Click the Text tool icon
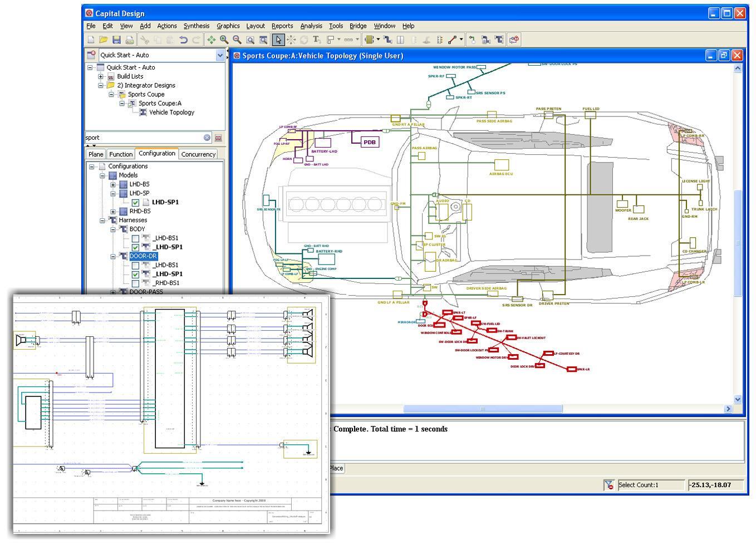 [x=317, y=40]
